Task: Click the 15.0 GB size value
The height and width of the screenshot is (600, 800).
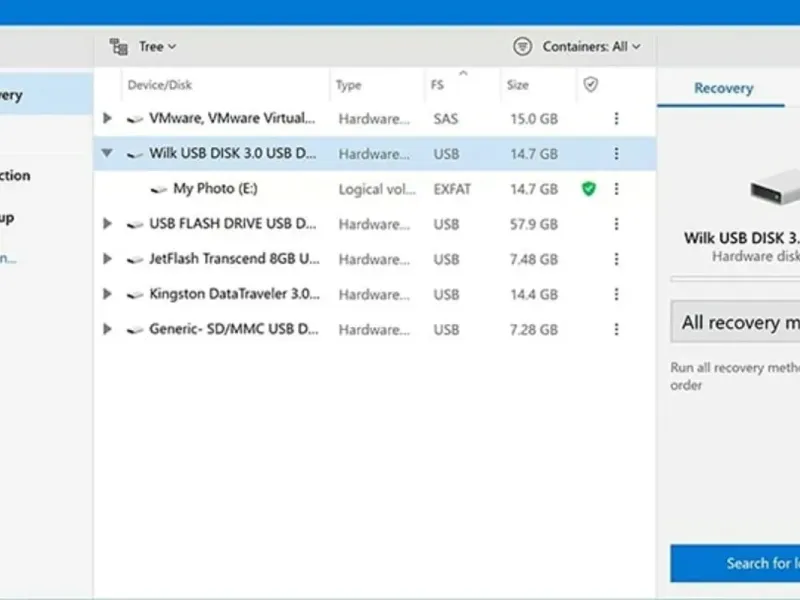Action: point(534,119)
